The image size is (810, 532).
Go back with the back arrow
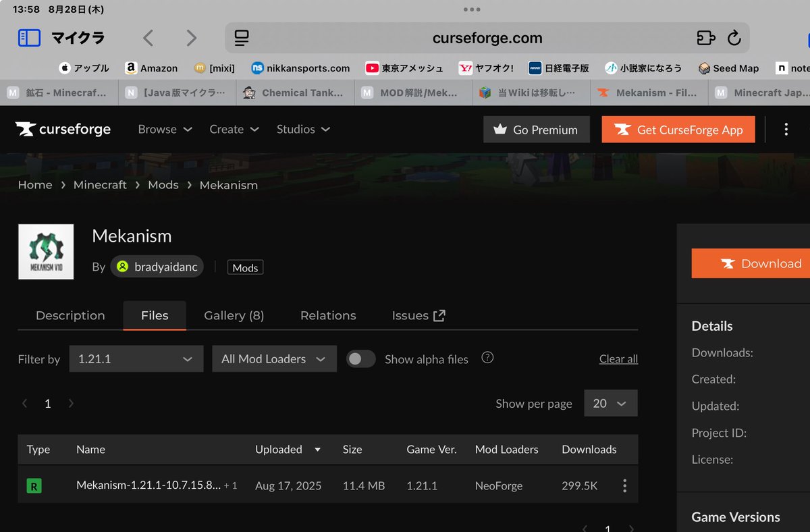pyautogui.click(x=148, y=38)
